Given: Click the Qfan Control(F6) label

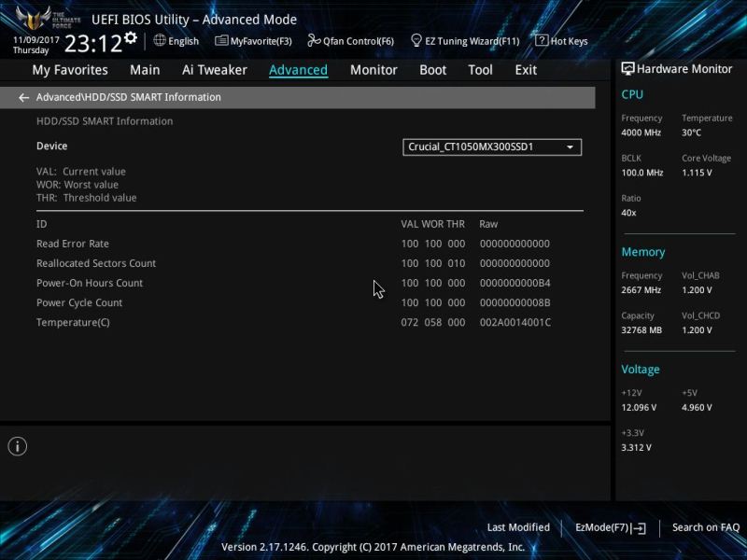Looking at the screenshot, I should (359, 41).
